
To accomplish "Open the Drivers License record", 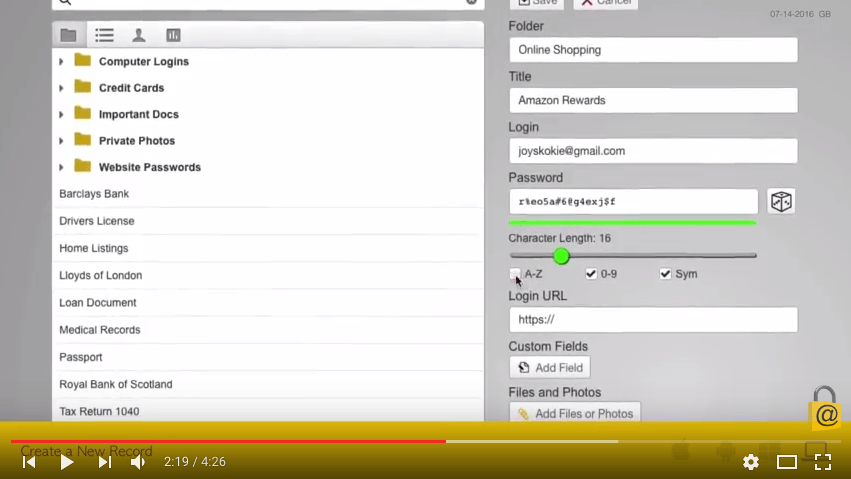I will tap(268, 221).
